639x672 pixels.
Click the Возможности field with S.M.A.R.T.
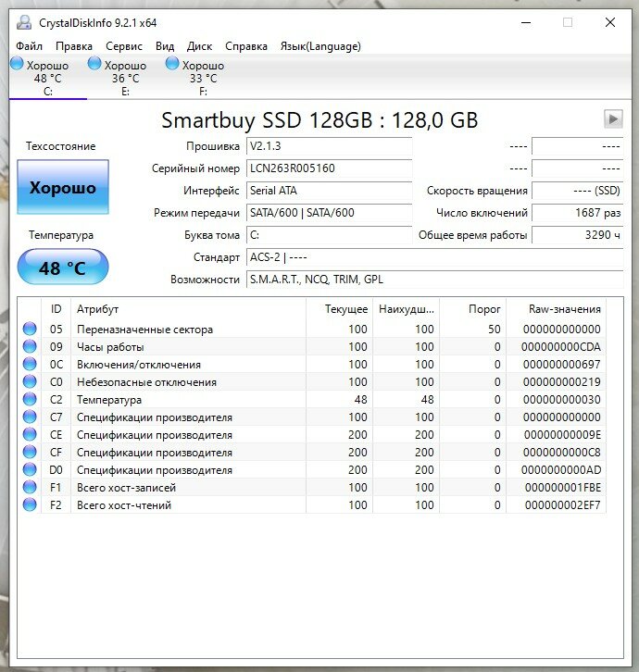click(x=434, y=280)
